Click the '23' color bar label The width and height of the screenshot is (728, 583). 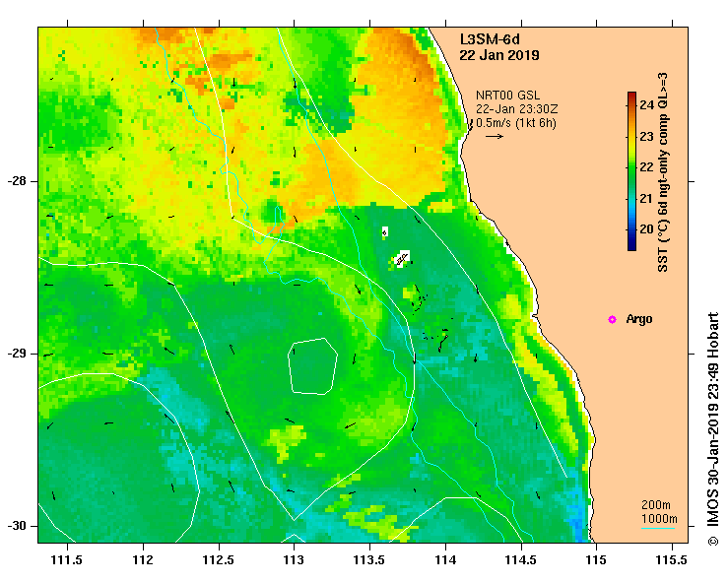[x=647, y=137]
